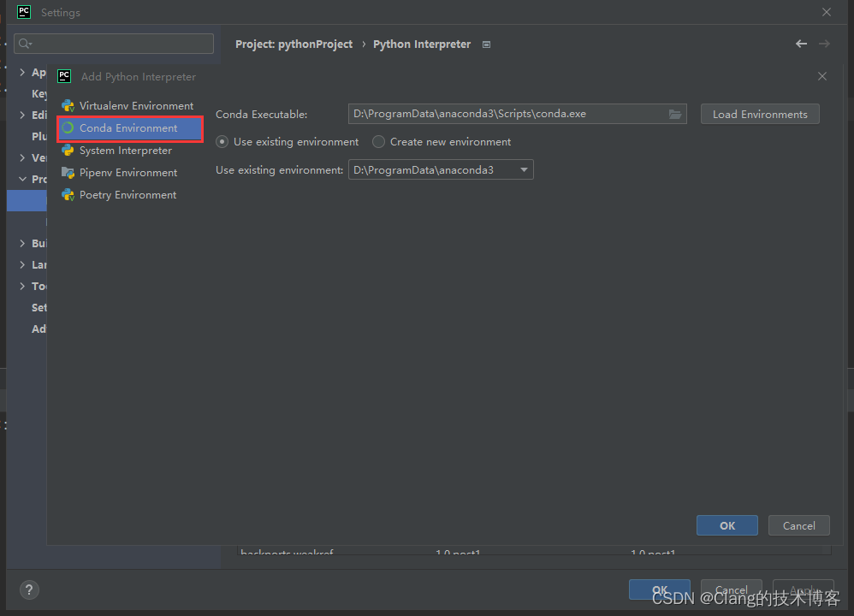Click the Pipenv Environment folder icon

click(x=68, y=173)
